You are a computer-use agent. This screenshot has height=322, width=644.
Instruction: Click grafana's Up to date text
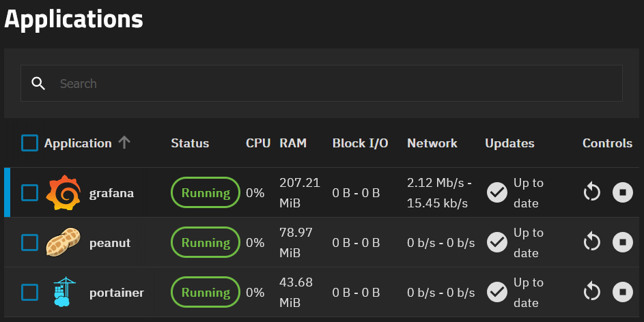(x=528, y=193)
